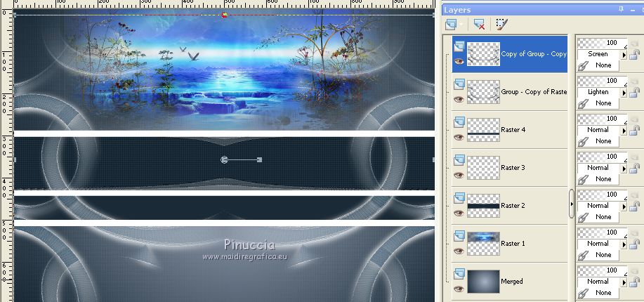Click lock icon on Merged layer
This screenshot has width=644, height=302.
[x=635, y=282]
